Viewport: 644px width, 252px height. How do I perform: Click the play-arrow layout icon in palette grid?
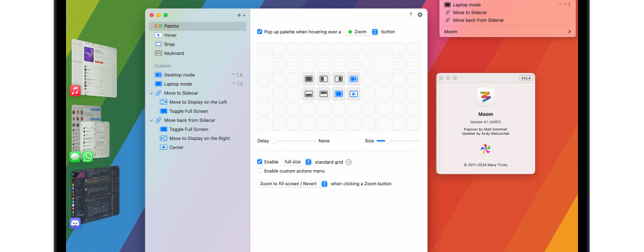pyautogui.click(x=354, y=94)
